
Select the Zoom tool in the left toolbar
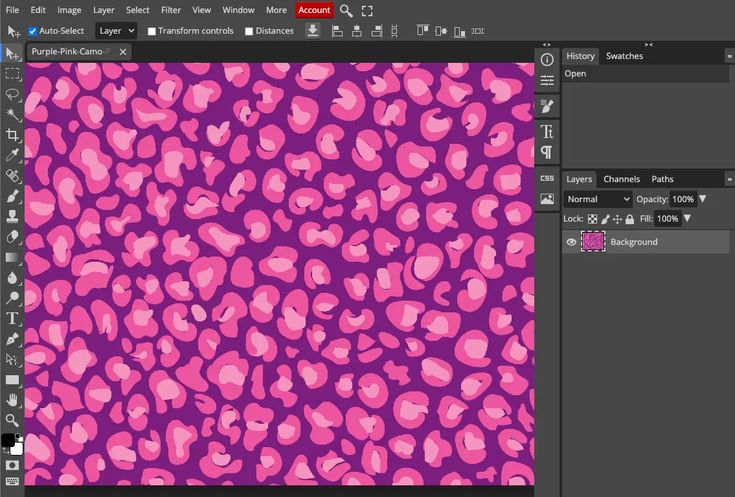click(x=12, y=420)
